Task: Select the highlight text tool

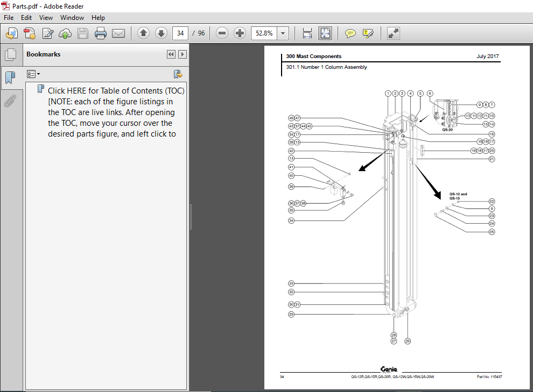Action: tap(368, 33)
